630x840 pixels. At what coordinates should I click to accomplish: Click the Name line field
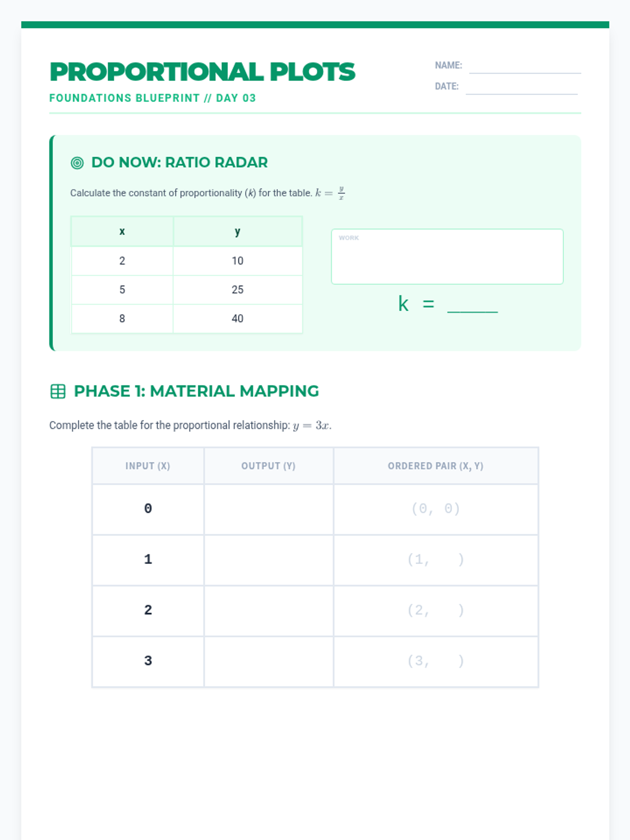coord(525,67)
